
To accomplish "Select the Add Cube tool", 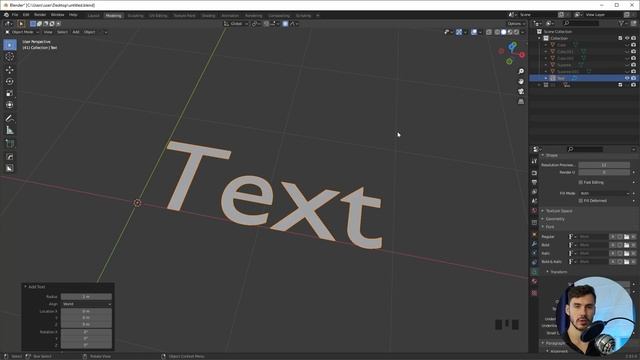I will point(10,143).
